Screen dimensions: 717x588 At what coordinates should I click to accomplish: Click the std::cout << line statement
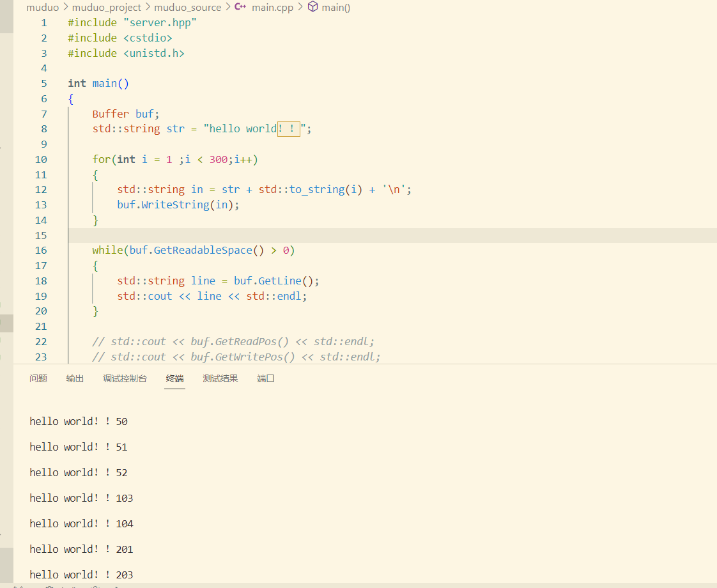pos(212,297)
